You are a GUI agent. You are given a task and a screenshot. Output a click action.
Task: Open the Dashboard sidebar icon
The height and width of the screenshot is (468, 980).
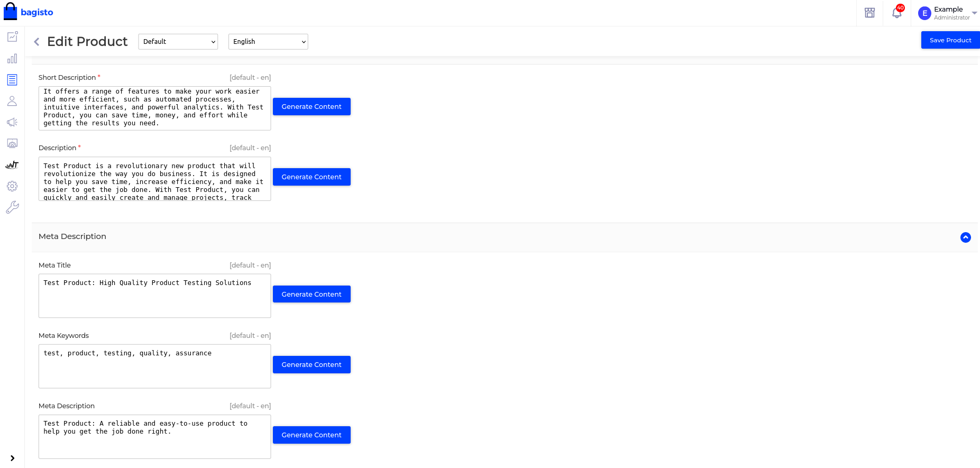(12, 37)
